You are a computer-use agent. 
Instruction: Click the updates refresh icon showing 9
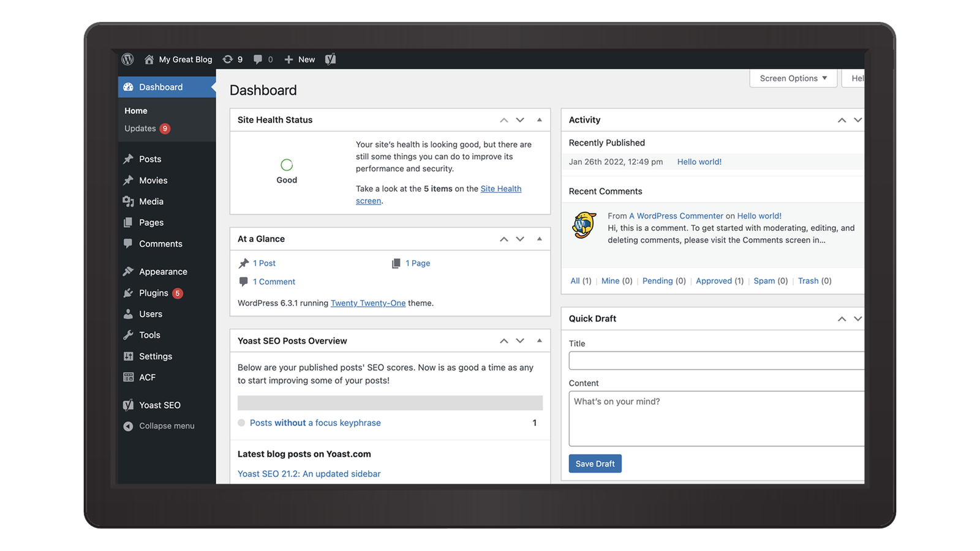[x=227, y=59]
